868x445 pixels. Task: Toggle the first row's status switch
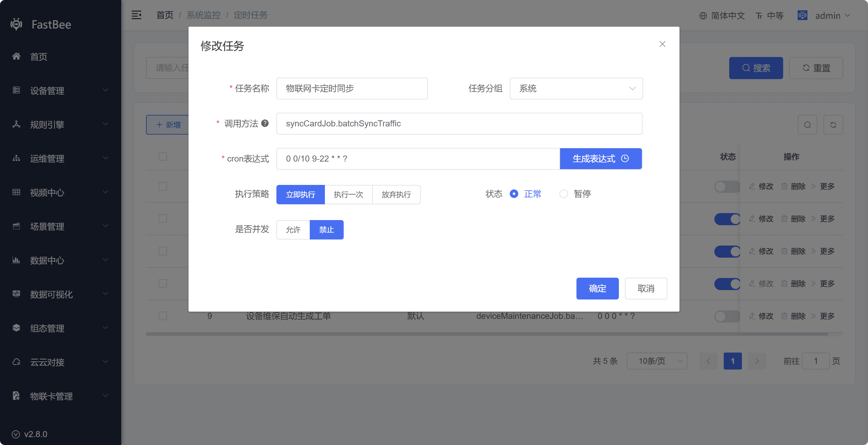pos(727,186)
